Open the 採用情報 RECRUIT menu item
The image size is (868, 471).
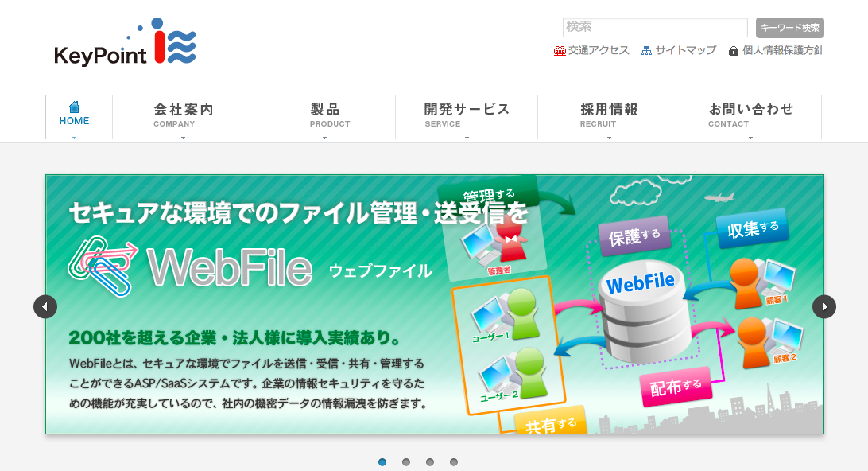pyautogui.click(x=609, y=117)
